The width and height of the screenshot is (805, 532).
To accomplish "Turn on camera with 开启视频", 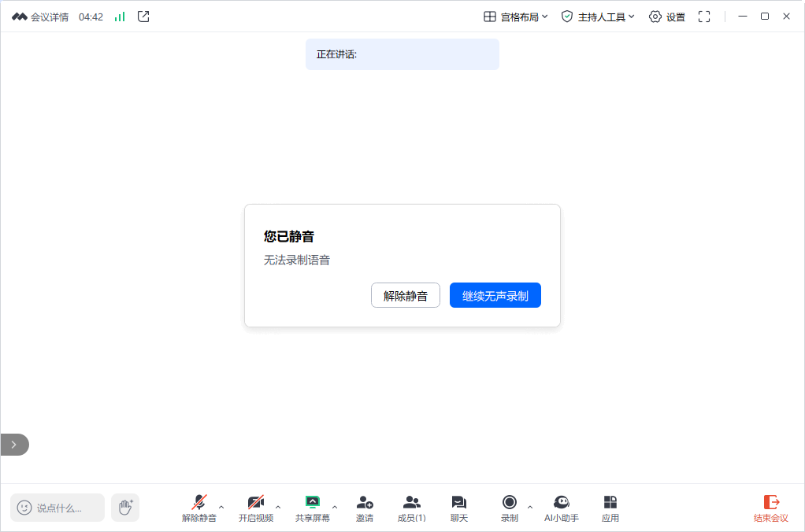I will tap(256, 508).
